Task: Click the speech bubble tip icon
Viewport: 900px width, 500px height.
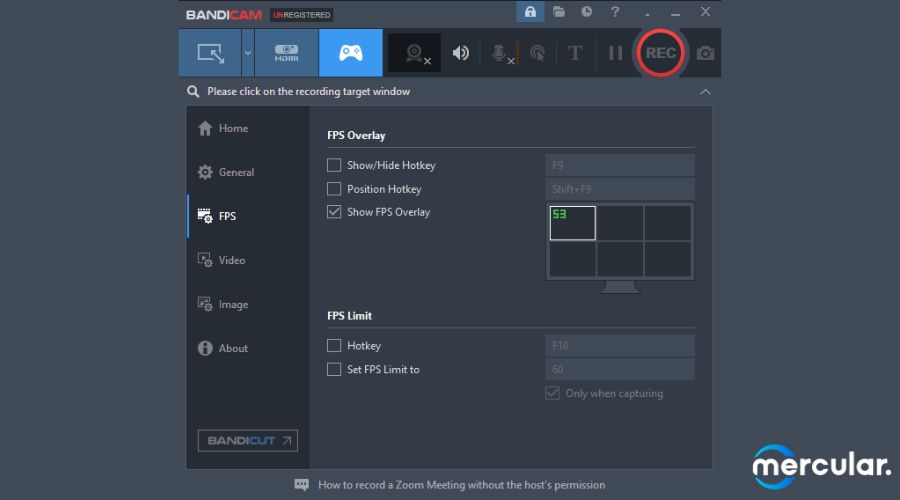Action: (x=301, y=485)
